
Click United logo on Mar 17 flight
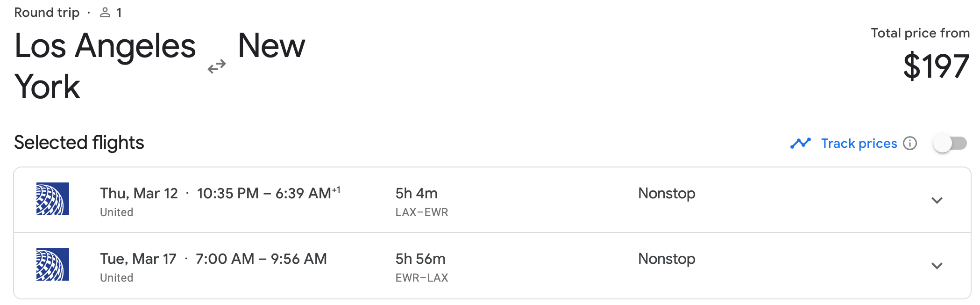(53, 264)
